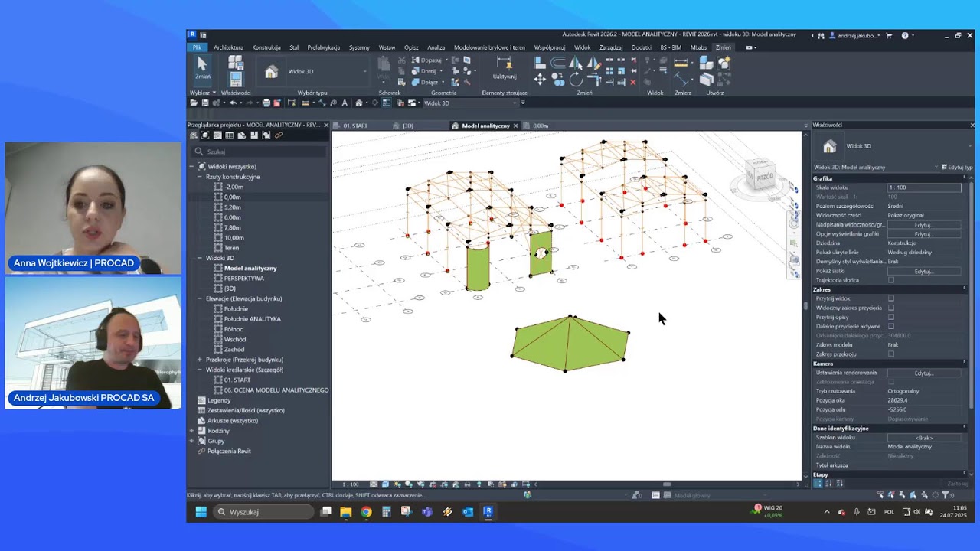
Task: Click the filter funnel icon in status bar
Action: pos(946,495)
